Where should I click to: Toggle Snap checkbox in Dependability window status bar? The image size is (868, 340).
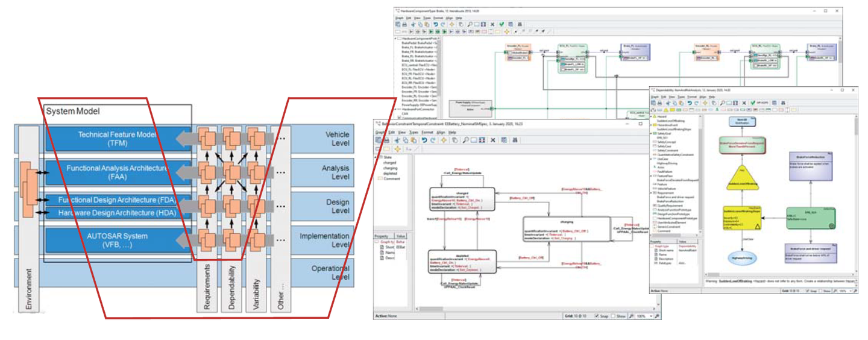(x=807, y=291)
